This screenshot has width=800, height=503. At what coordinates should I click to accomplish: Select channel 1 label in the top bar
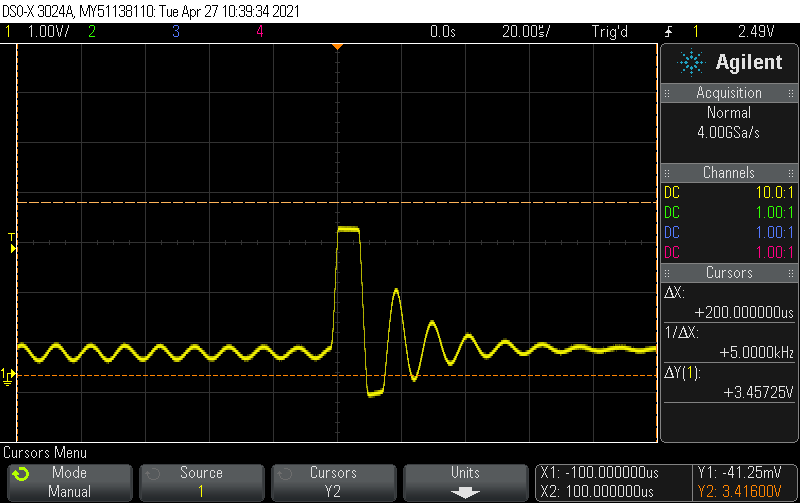[x=8, y=32]
